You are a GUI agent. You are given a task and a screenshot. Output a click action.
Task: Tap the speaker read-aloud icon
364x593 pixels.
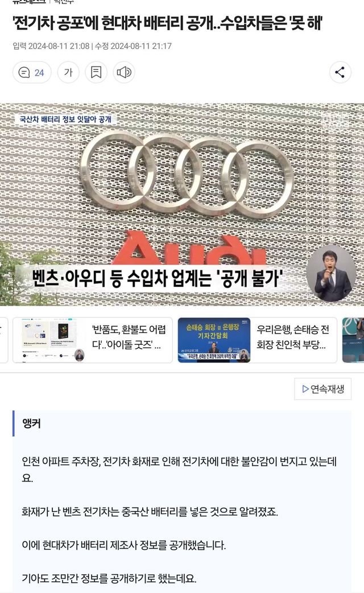coord(124,72)
